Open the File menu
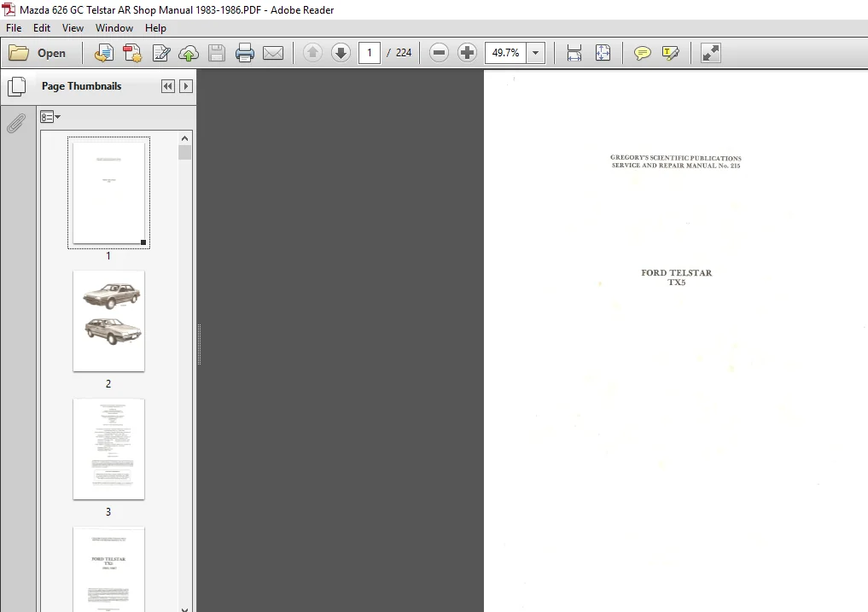 point(14,27)
